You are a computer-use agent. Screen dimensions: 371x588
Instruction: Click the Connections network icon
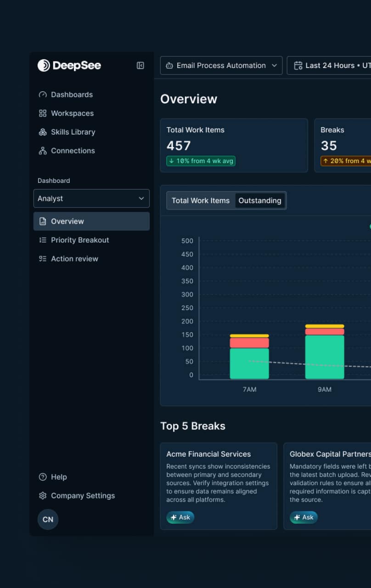tap(43, 151)
